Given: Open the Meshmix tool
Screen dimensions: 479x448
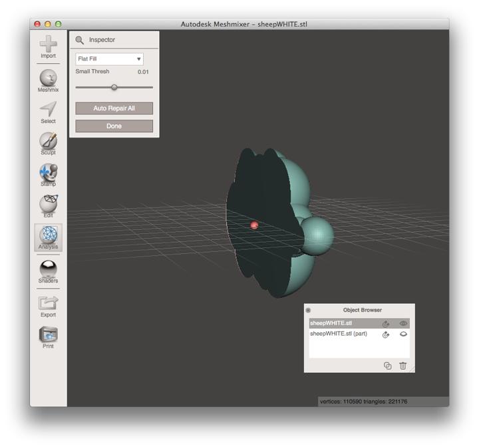Looking at the screenshot, I should [48, 78].
